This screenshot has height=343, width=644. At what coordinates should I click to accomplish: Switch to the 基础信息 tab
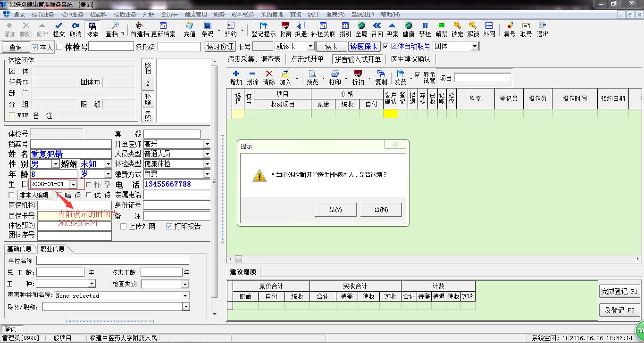pyautogui.click(x=19, y=249)
